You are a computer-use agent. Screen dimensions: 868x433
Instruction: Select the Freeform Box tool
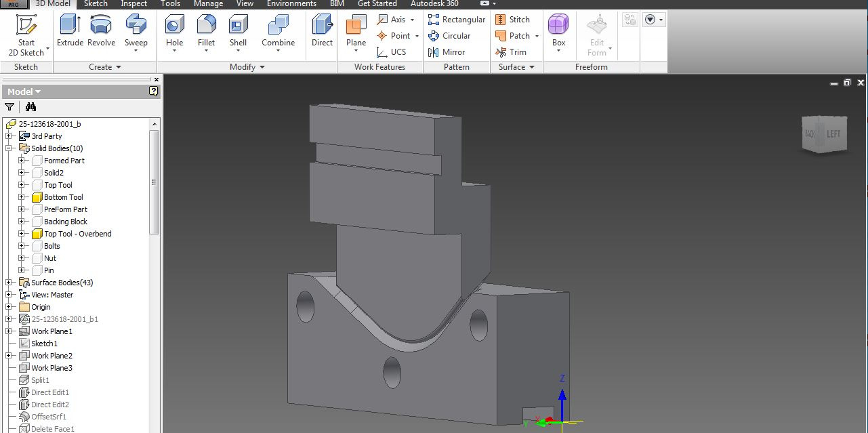coord(558,30)
